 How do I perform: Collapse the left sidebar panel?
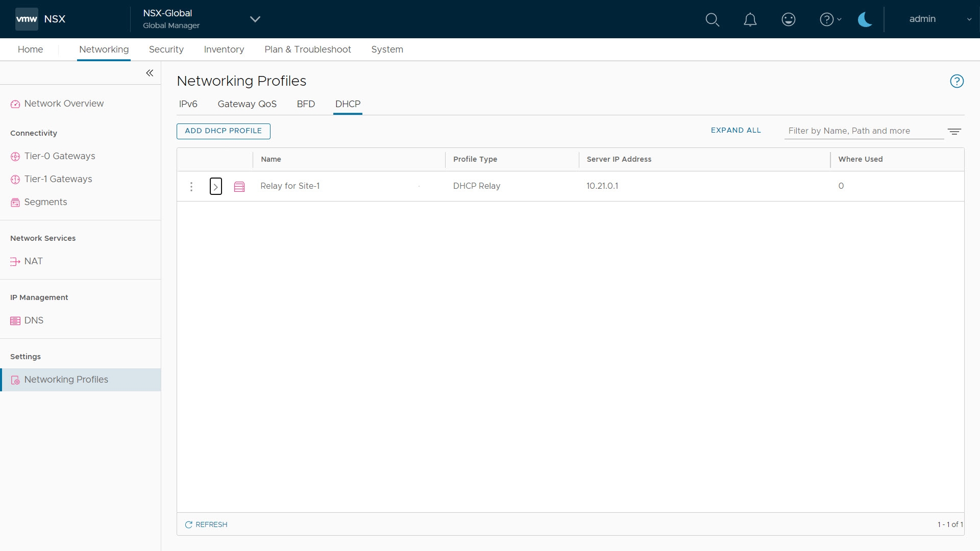click(150, 73)
